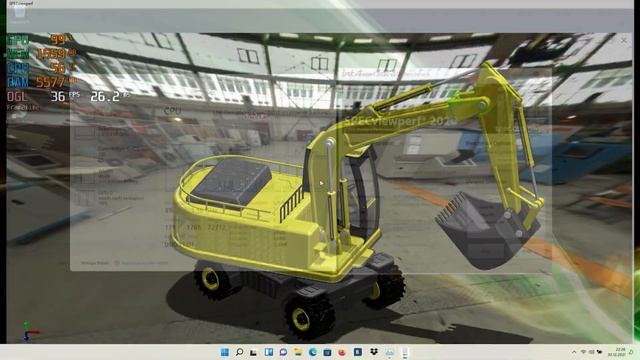The width and height of the screenshot is (640, 360).
Task: Click the '36 FPS' overlay reading
Action: tap(65, 96)
